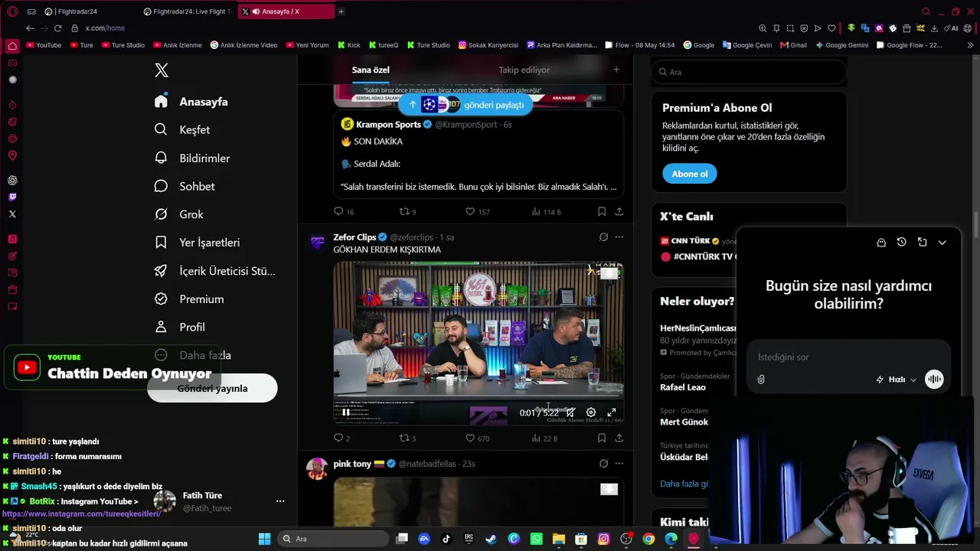Open Bildirimler notifications

click(x=192, y=158)
